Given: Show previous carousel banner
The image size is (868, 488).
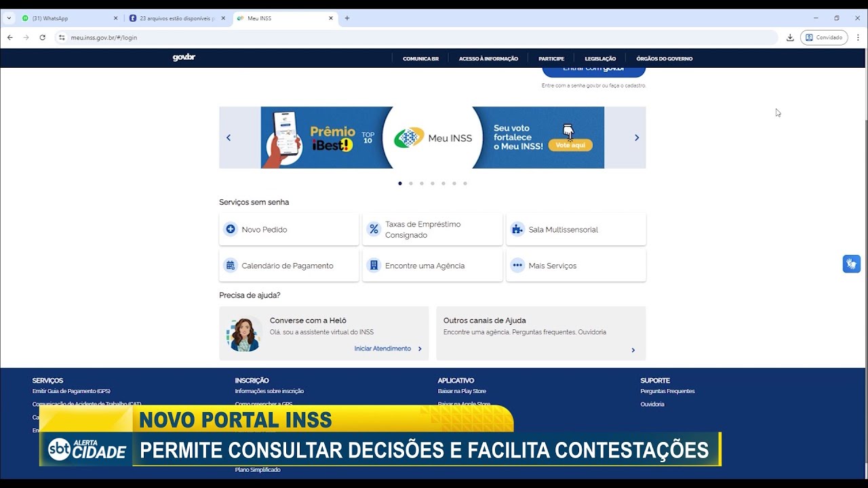Looking at the screenshot, I should click(229, 138).
